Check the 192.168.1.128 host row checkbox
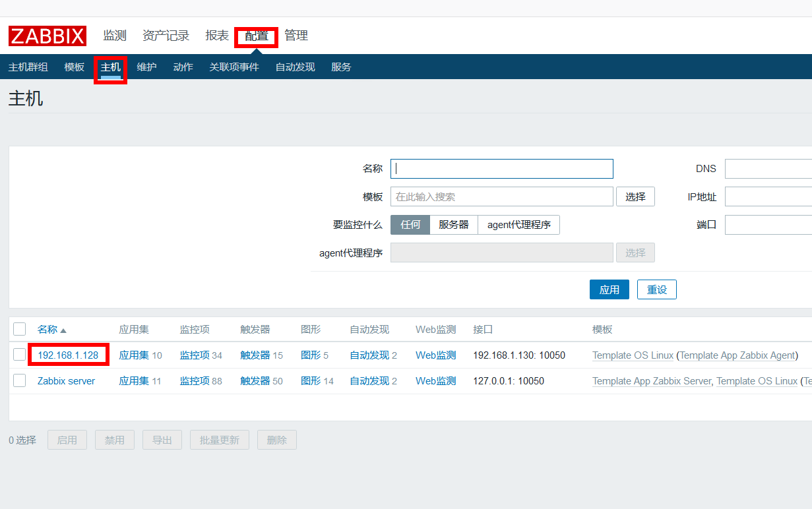Screen dimensions: 812x509 click(20, 355)
